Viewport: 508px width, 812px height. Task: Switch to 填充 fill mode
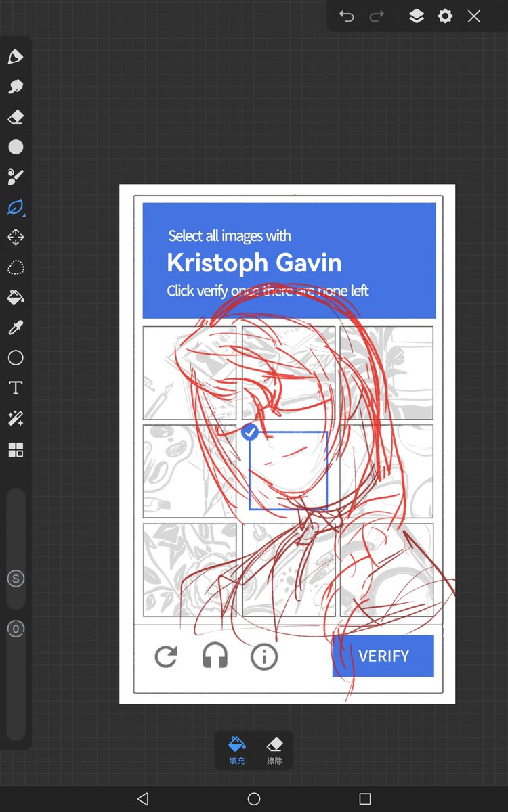pyautogui.click(x=237, y=750)
